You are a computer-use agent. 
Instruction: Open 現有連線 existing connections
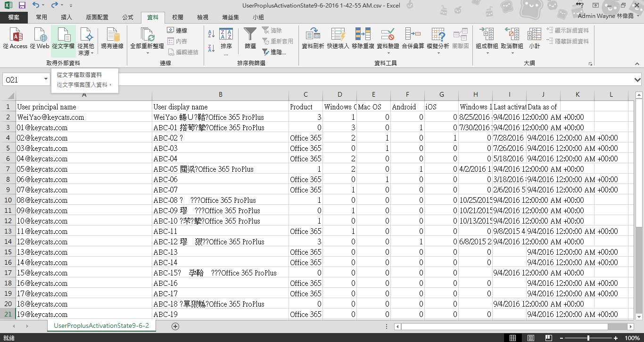[x=112, y=39]
